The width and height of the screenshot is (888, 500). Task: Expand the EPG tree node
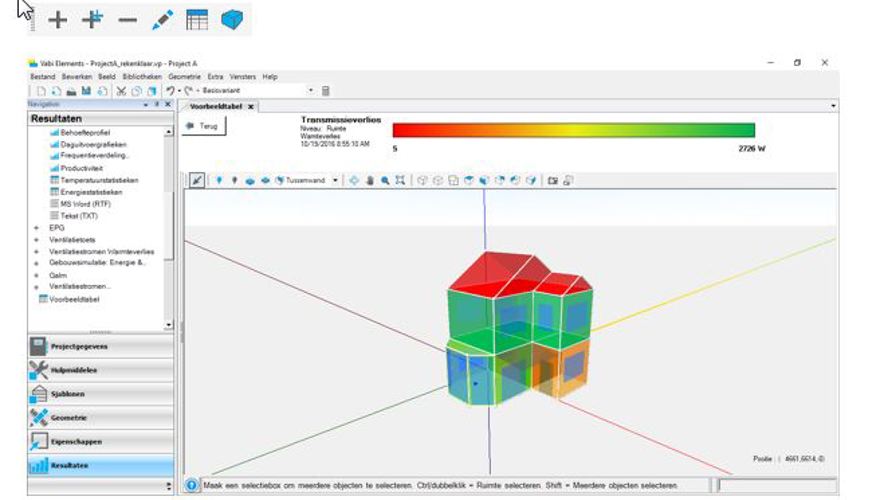[37, 227]
